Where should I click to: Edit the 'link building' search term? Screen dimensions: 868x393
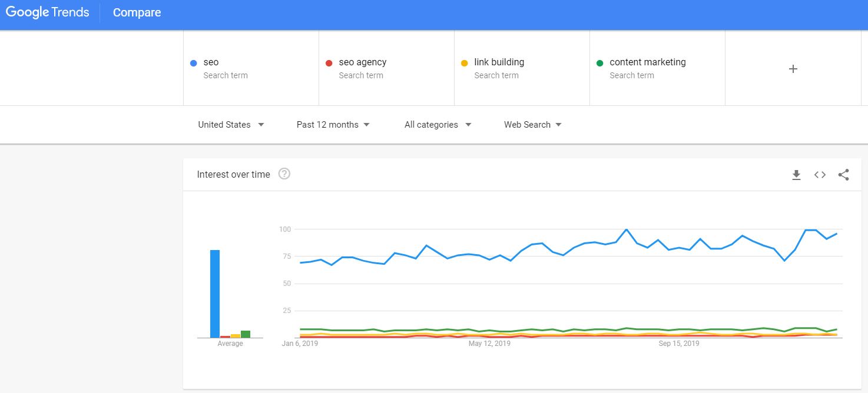pos(499,62)
